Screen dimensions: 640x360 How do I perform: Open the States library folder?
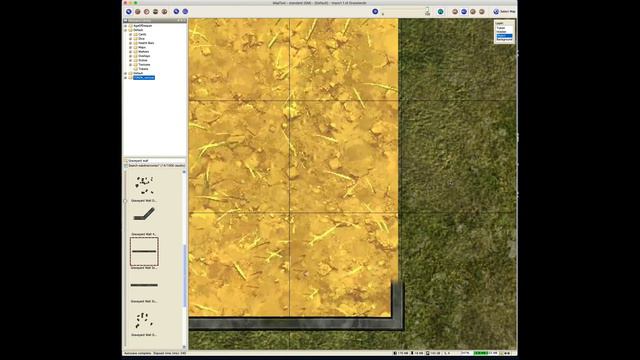click(x=143, y=60)
